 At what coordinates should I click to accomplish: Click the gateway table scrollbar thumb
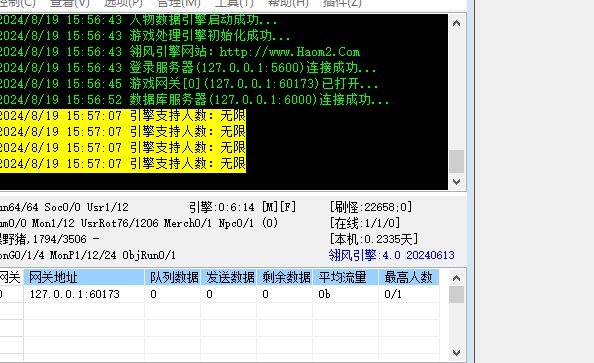tap(456, 294)
